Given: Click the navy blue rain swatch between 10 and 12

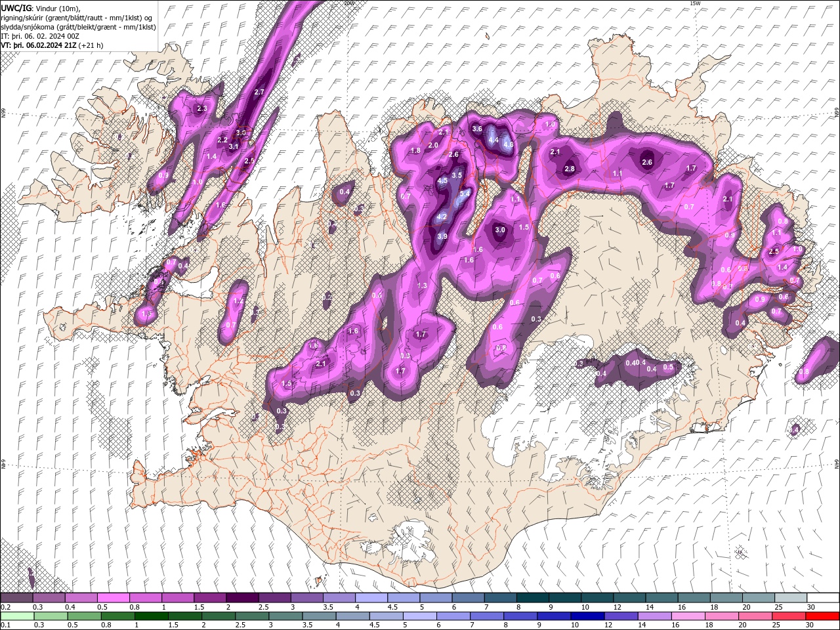Looking at the screenshot, I should pos(587,616).
